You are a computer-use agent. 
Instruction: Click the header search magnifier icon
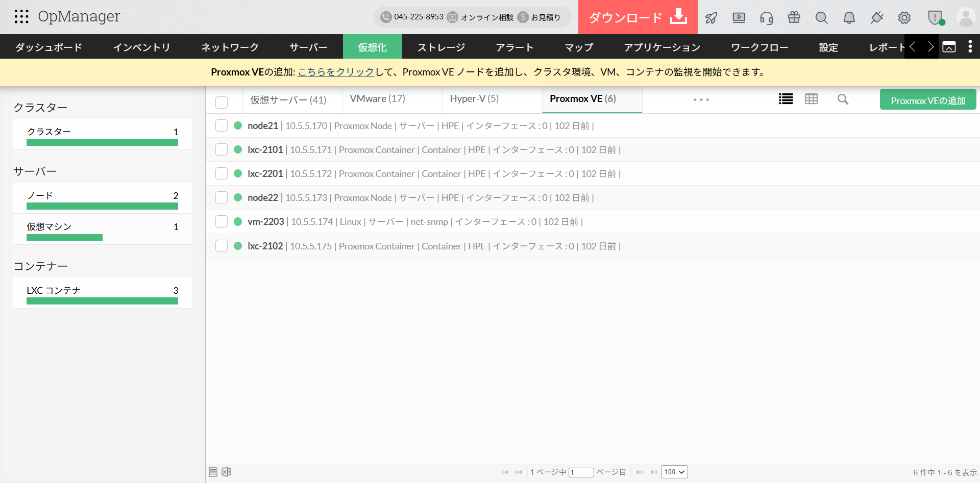point(821,18)
